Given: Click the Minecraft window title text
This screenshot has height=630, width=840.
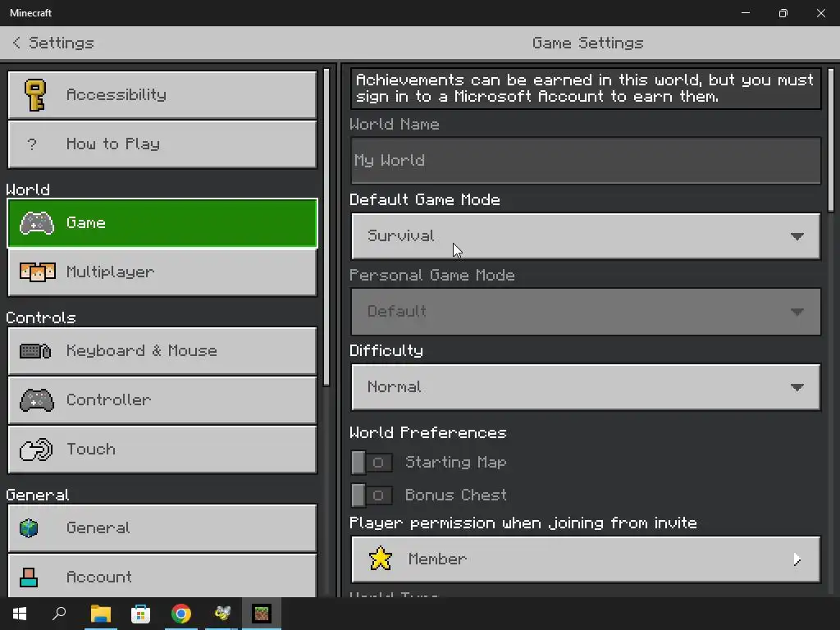Looking at the screenshot, I should coord(30,13).
